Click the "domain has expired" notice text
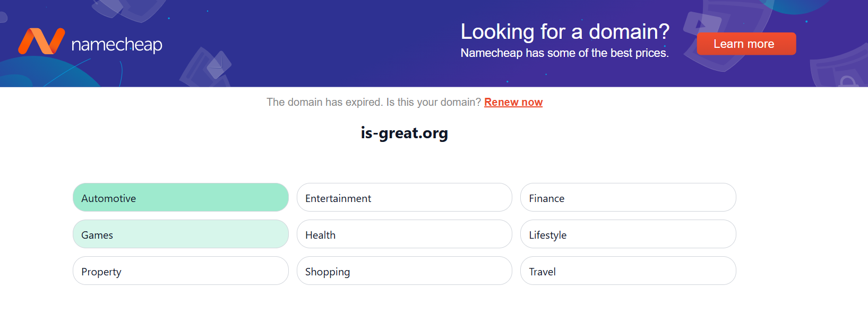This screenshot has width=868, height=311. point(373,102)
